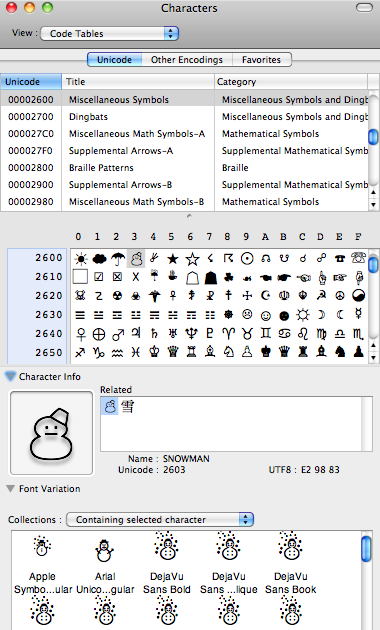Image resolution: width=380 pixels, height=630 pixels.
Task: Select the black smiling face glyph
Action: tap(284, 316)
